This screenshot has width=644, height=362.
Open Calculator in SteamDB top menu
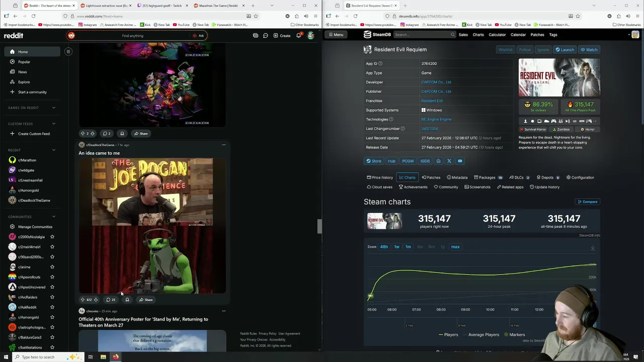click(497, 35)
